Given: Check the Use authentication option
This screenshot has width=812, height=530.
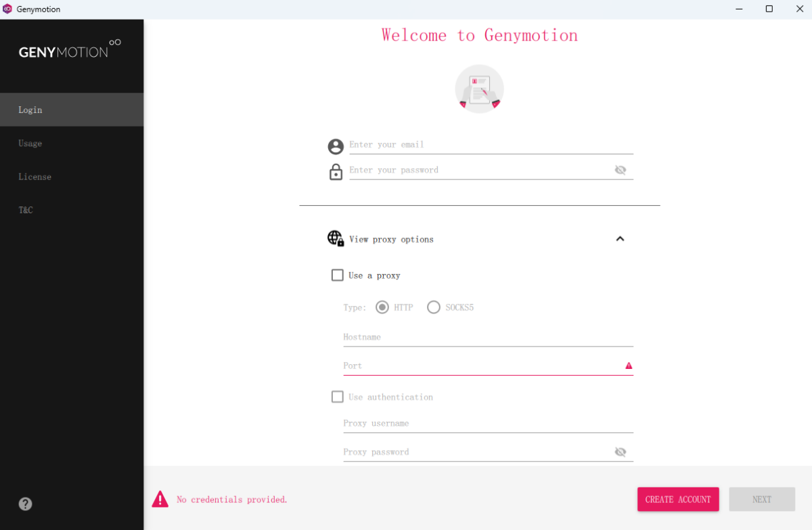Looking at the screenshot, I should click(337, 397).
